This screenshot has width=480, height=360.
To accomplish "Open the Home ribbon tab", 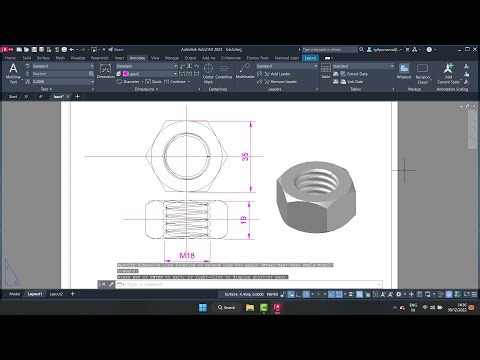I will tap(10, 58).
